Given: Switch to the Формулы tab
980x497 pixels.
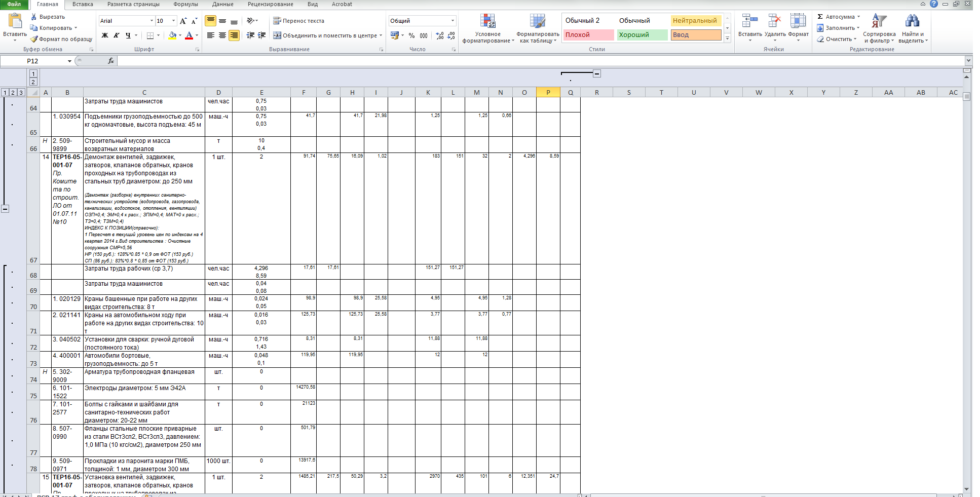Looking at the screenshot, I should pyautogui.click(x=185, y=4).
